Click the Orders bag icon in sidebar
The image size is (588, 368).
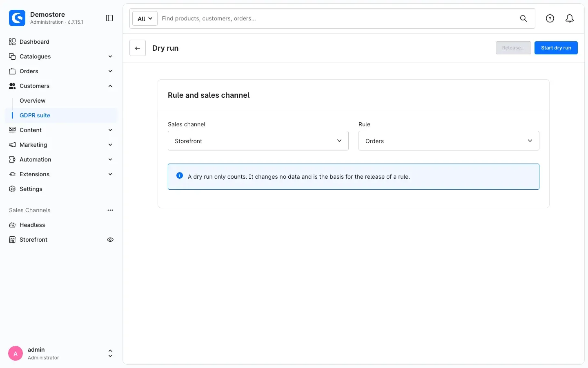tap(12, 71)
